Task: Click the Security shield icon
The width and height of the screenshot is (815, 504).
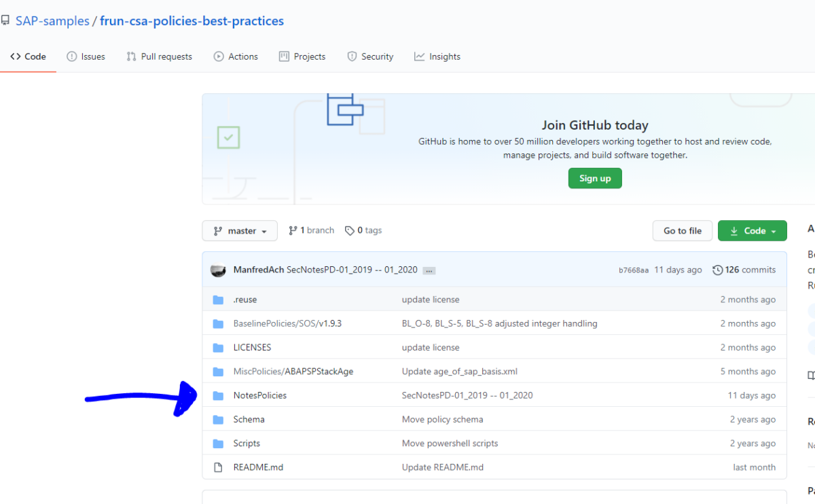Action: click(352, 56)
